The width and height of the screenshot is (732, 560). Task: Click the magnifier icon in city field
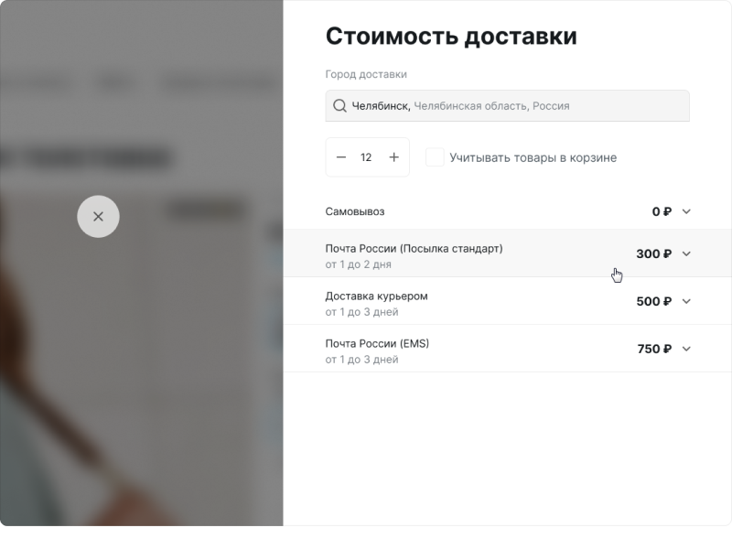(339, 106)
